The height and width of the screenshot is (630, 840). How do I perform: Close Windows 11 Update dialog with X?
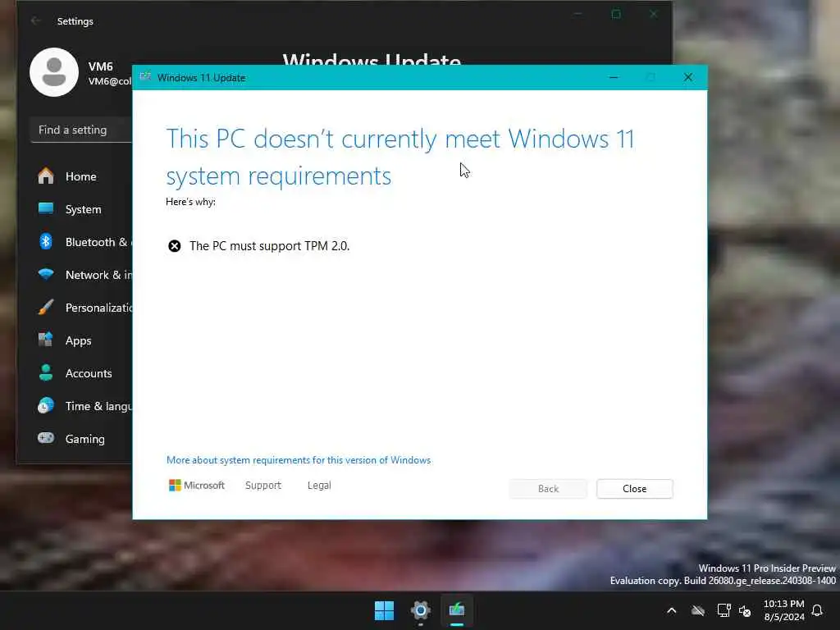point(688,78)
